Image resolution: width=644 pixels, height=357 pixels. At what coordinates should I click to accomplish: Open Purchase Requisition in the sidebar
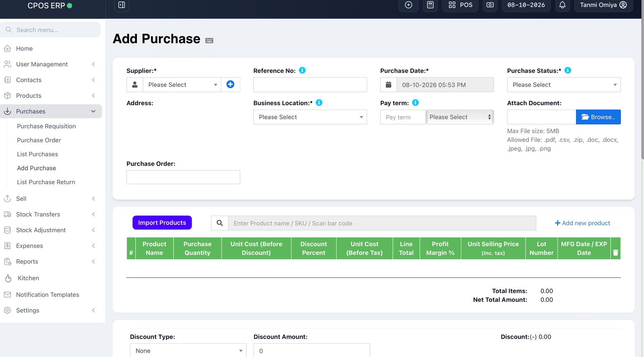click(46, 126)
